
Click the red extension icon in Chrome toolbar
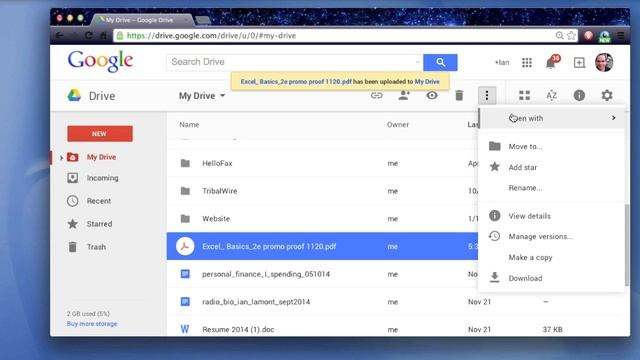coord(588,36)
